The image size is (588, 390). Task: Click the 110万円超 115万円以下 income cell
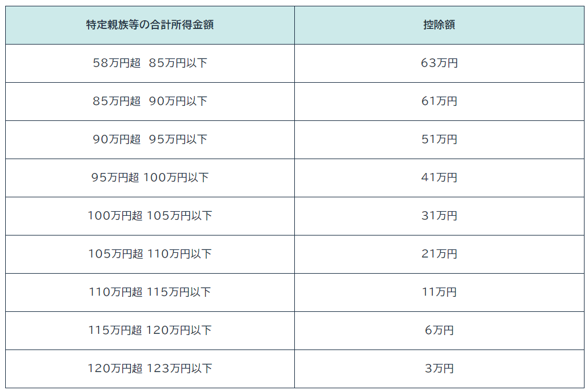[x=149, y=292]
